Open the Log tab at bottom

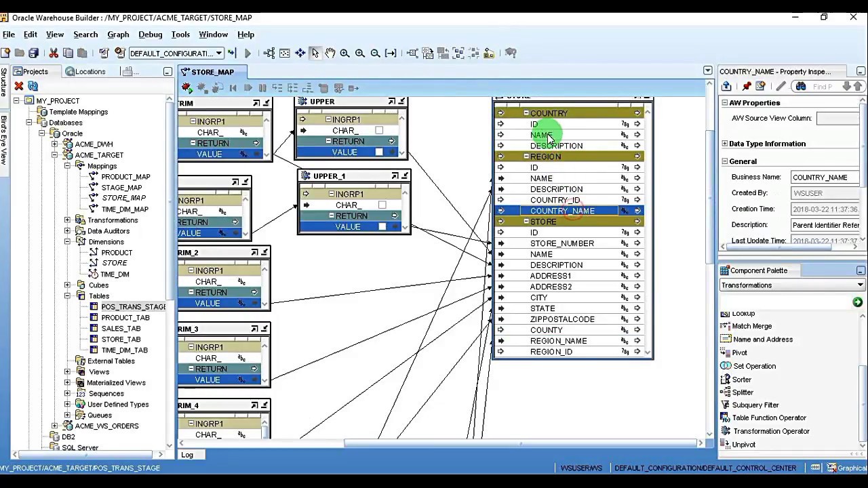tap(187, 455)
